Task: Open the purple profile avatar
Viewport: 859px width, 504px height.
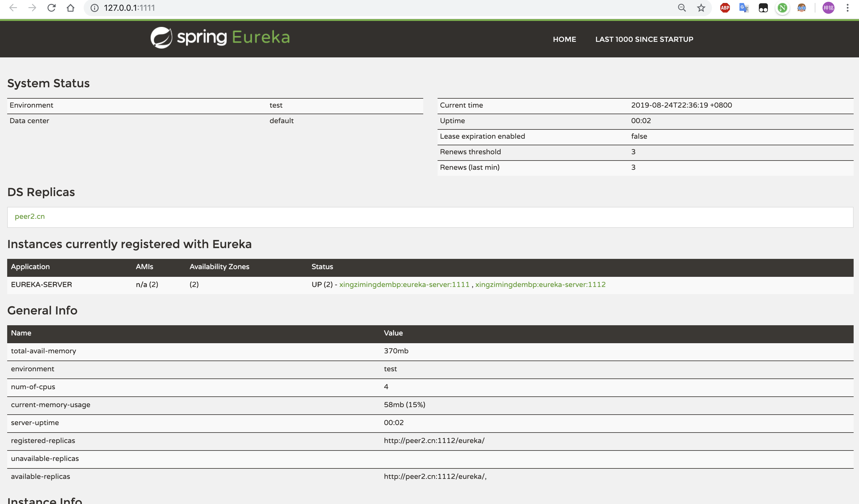Action: 828,8
